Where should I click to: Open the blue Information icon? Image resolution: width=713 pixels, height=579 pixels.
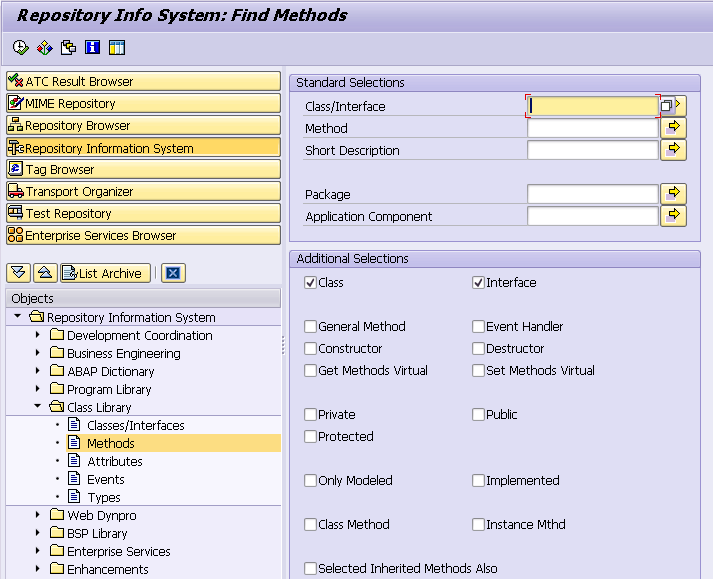pos(93,47)
